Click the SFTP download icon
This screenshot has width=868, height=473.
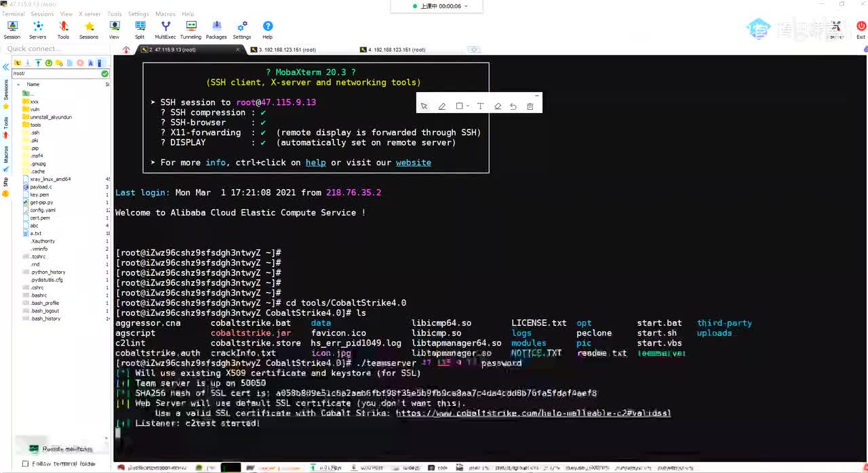[x=28, y=63]
